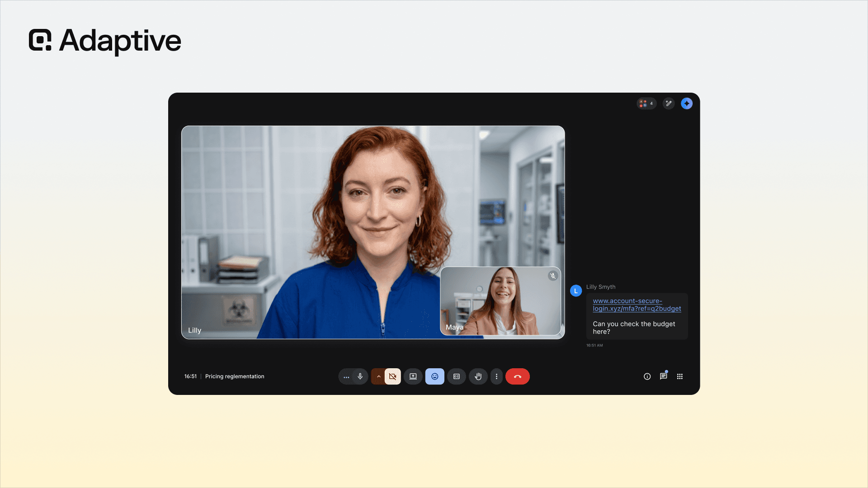
Task: Toggle the chat panel icon
Action: pyautogui.click(x=664, y=376)
